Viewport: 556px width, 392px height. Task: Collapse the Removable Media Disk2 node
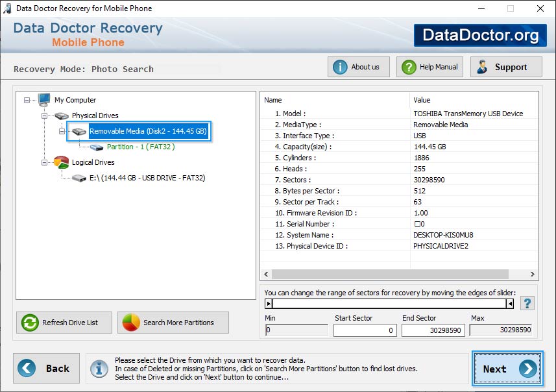coord(62,132)
